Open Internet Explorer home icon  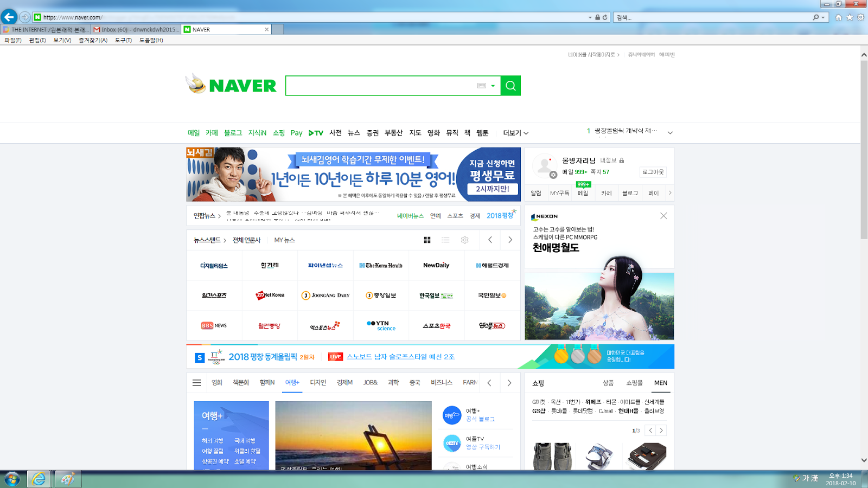coord(838,17)
